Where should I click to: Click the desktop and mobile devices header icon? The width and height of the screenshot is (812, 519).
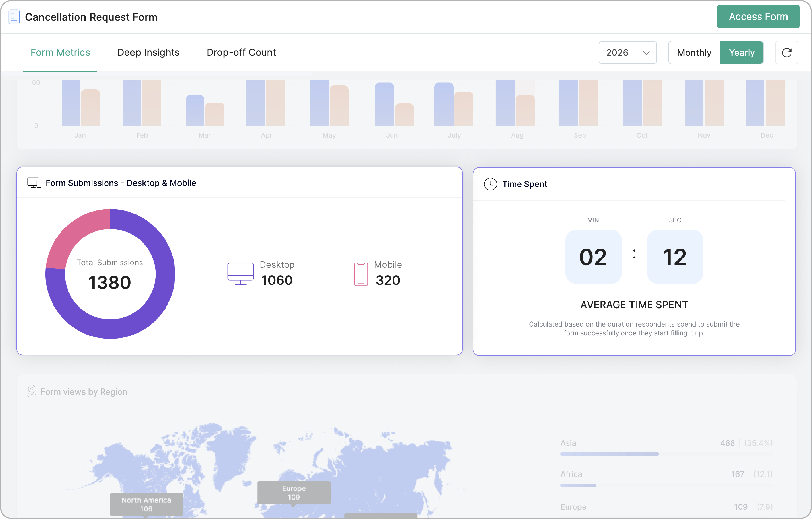tap(34, 183)
